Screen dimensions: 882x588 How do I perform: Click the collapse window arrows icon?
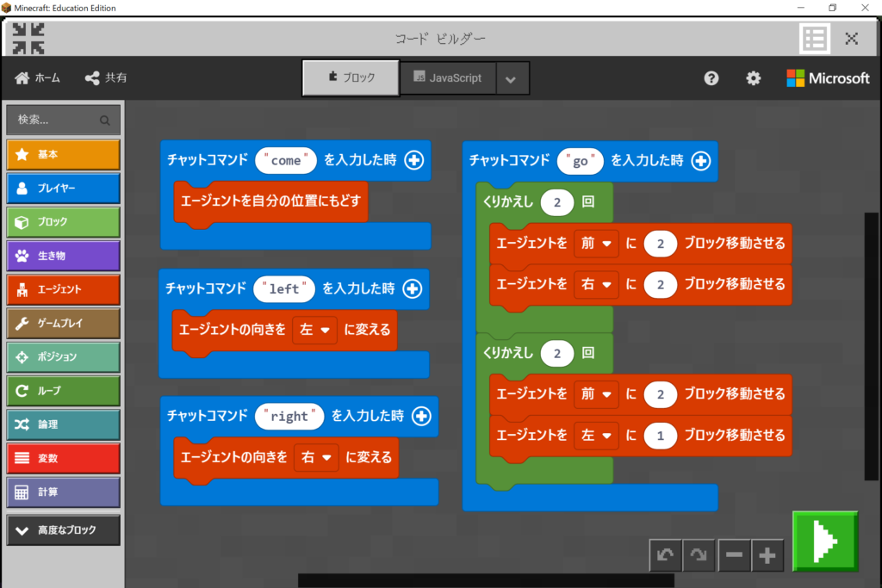[x=28, y=39]
